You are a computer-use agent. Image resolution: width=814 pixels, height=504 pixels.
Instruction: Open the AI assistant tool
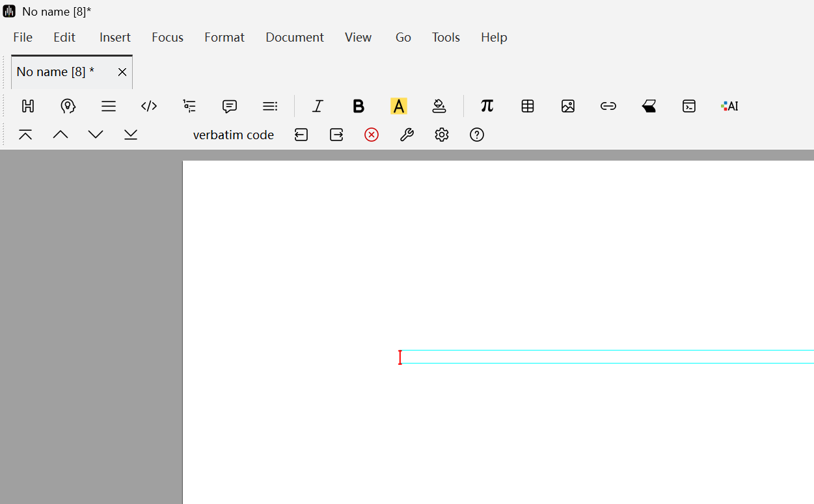coord(729,106)
